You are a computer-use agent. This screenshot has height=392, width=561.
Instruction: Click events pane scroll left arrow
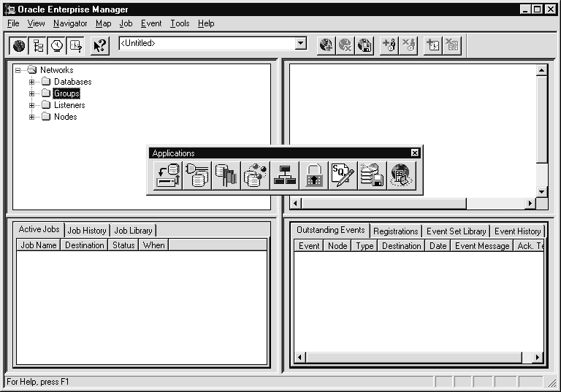point(299,357)
